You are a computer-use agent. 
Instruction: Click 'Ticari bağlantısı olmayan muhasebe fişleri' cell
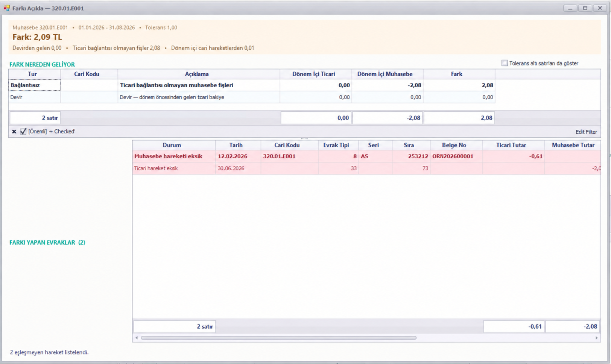click(x=199, y=85)
